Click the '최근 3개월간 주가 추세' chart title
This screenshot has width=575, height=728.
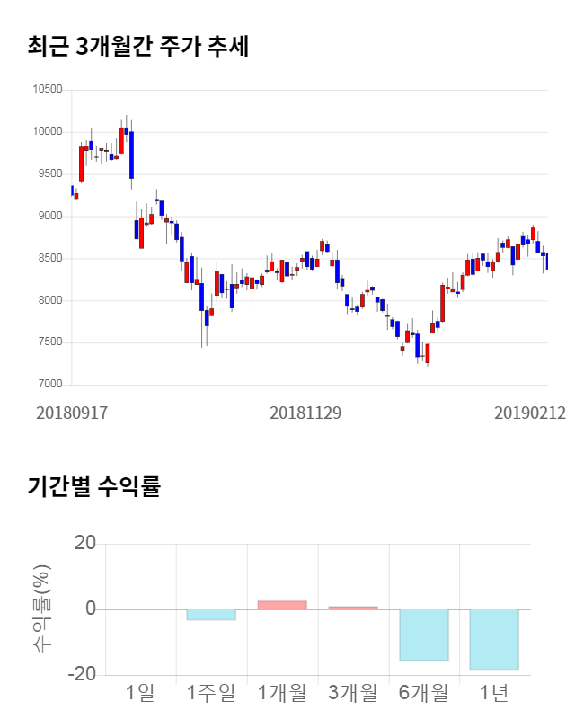click(x=137, y=47)
